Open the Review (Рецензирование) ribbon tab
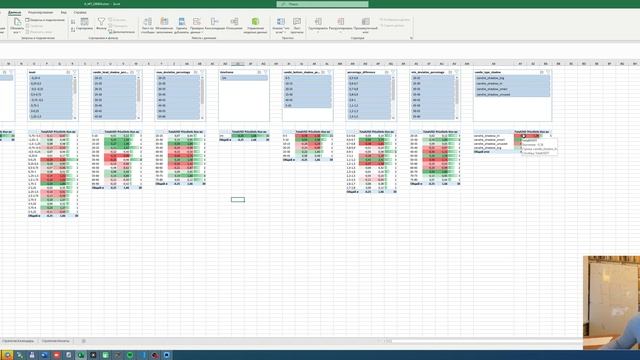 click(40, 13)
